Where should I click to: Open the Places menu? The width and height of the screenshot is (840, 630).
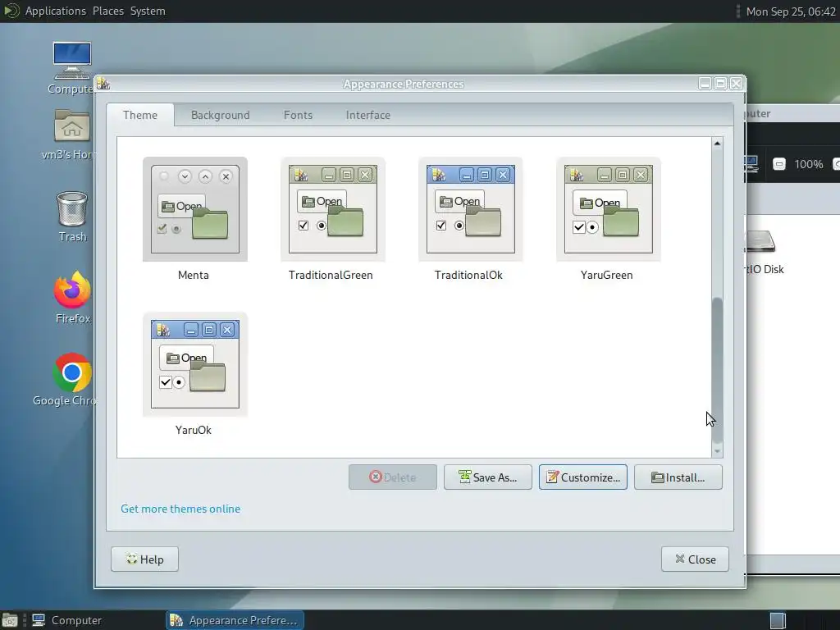tap(107, 11)
